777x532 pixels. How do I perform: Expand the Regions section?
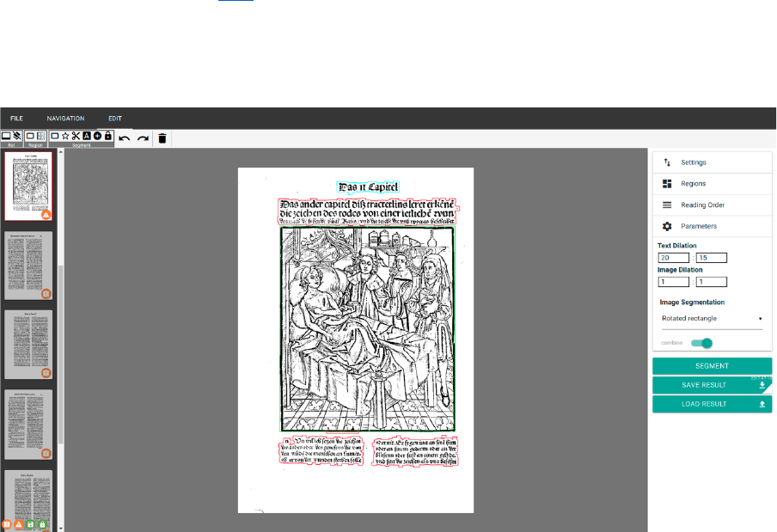(x=712, y=184)
